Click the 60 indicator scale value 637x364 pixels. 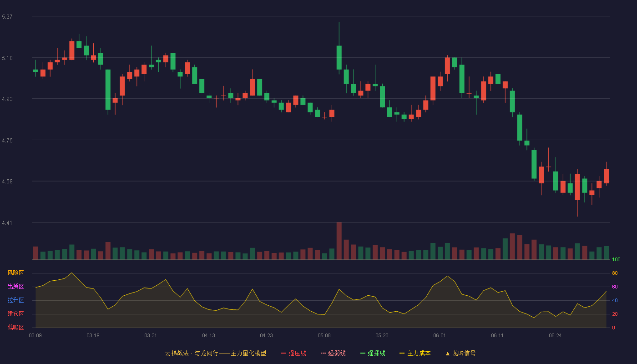(615, 287)
